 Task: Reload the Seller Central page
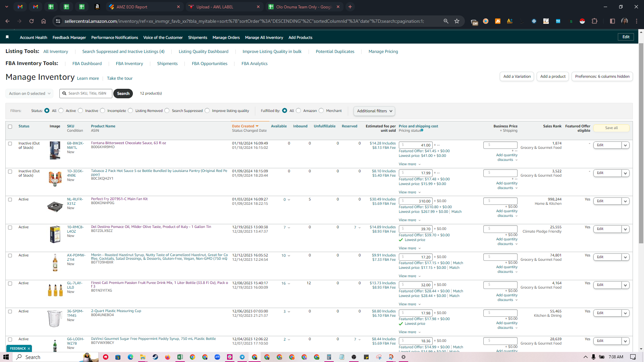[32, 21]
